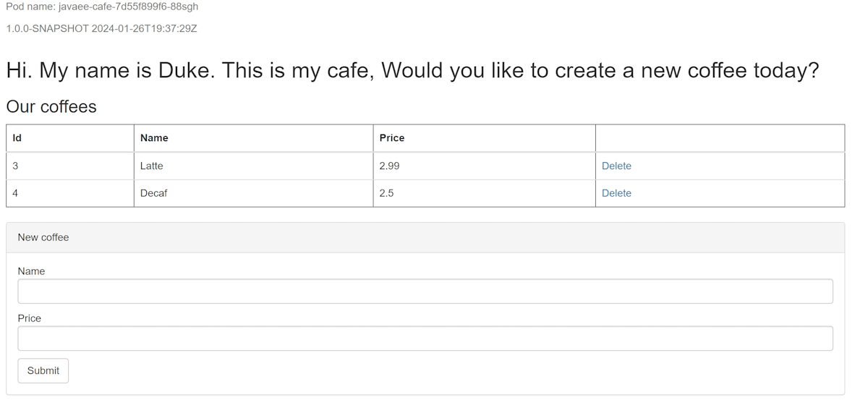Select the Latte name cell

click(x=152, y=166)
